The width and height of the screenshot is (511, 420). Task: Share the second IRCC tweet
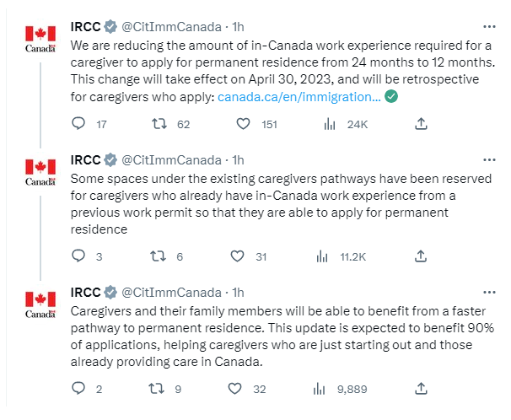(x=421, y=256)
